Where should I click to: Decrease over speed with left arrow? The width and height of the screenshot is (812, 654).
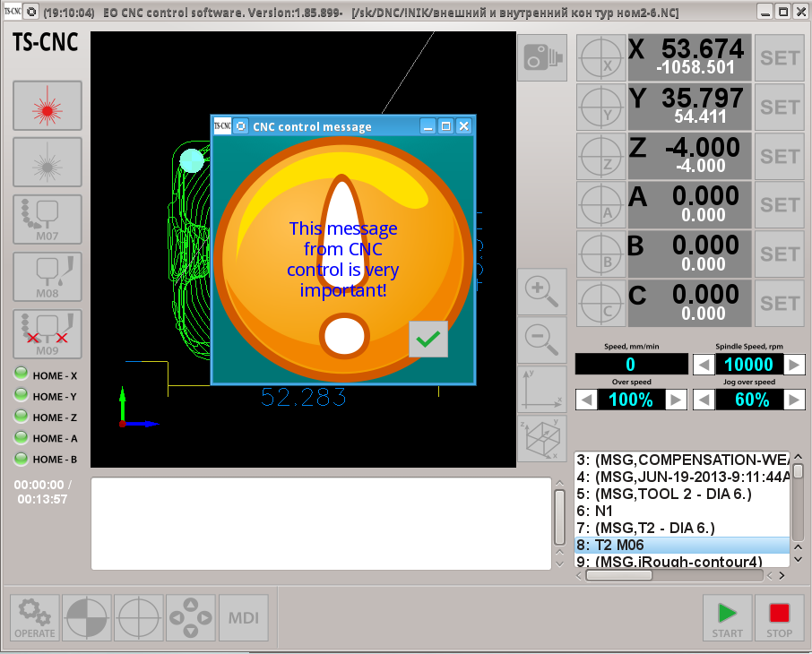click(586, 400)
